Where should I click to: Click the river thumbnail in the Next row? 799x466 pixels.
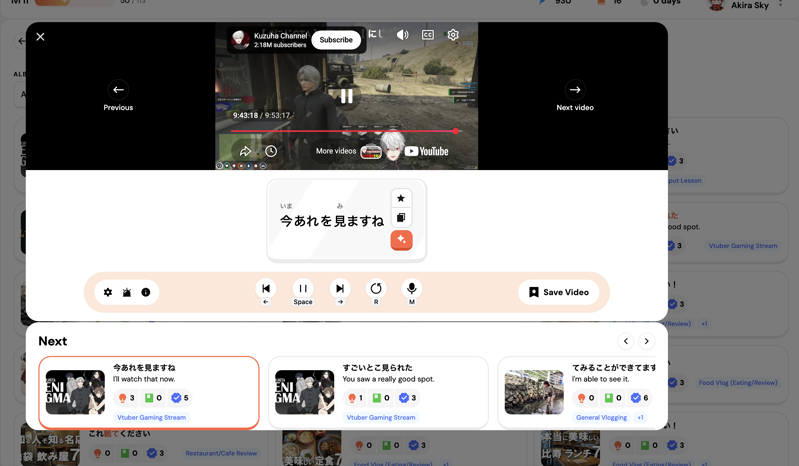pos(534,392)
